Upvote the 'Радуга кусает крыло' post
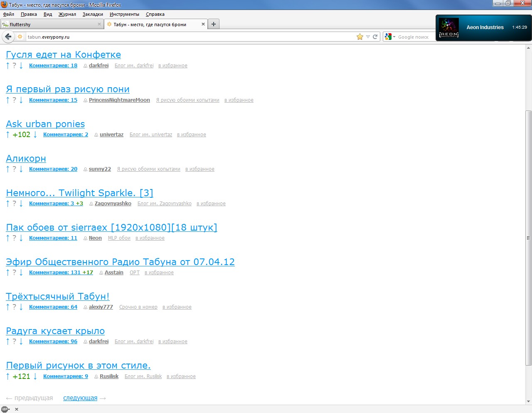 point(7,342)
